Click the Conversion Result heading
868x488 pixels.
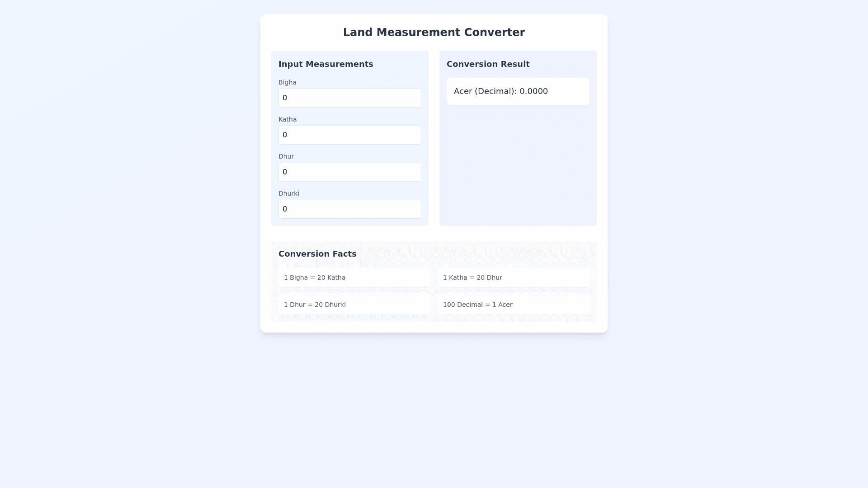488,64
